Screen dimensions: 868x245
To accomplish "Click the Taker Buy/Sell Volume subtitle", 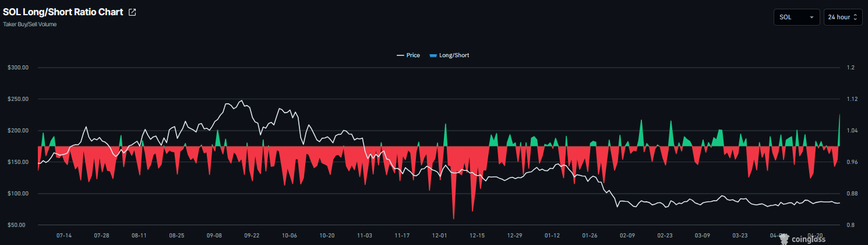I will coord(30,24).
